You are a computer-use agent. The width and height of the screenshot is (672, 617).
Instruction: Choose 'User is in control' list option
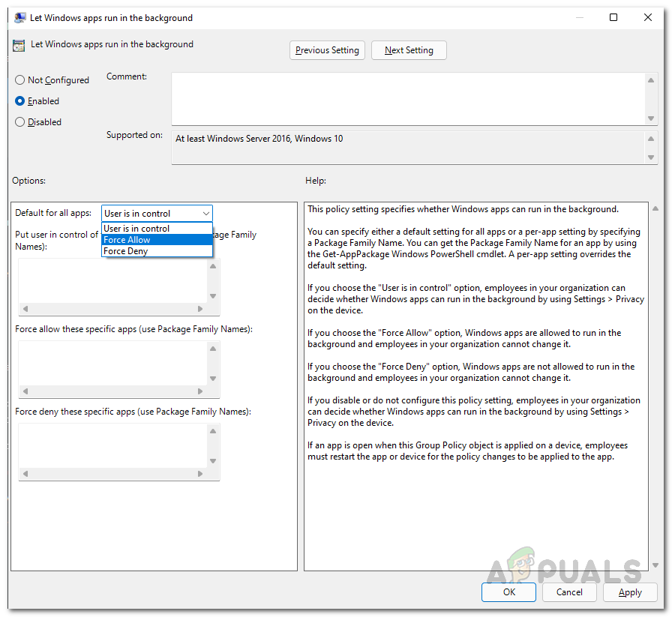pyautogui.click(x=157, y=229)
